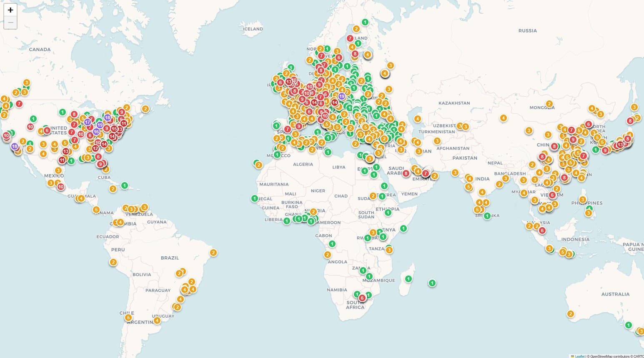The height and width of the screenshot is (358, 644).
Task: Open the OpenStreetMap contributors link
Action: [x=604, y=356]
